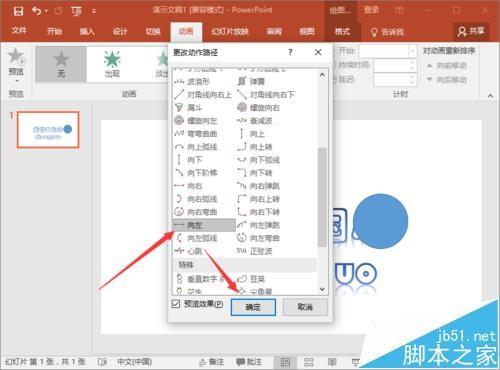Click the scroll-up arrow in path list
The height and width of the screenshot is (370, 500).
pos(322,75)
